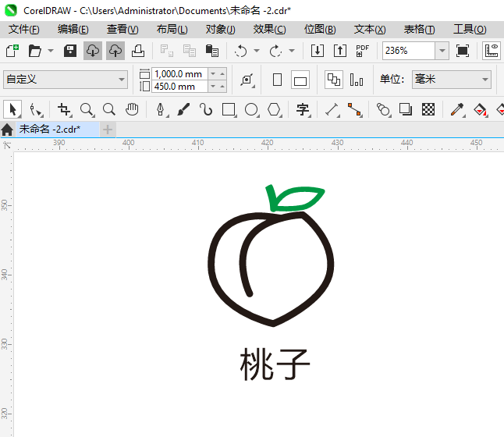Viewport: 504px width, 437px height.
Task: Click the Export icon
Action: point(340,51)
